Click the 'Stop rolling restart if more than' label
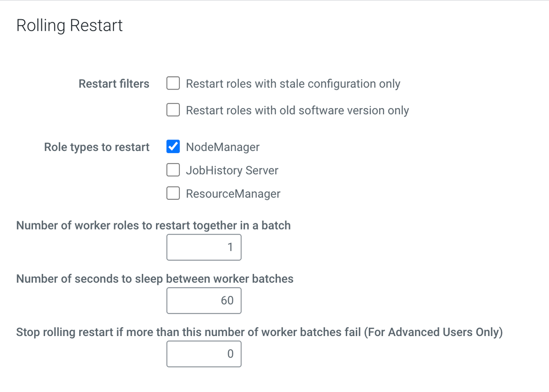Screen dimensions: 549x392 click(188, 332)
